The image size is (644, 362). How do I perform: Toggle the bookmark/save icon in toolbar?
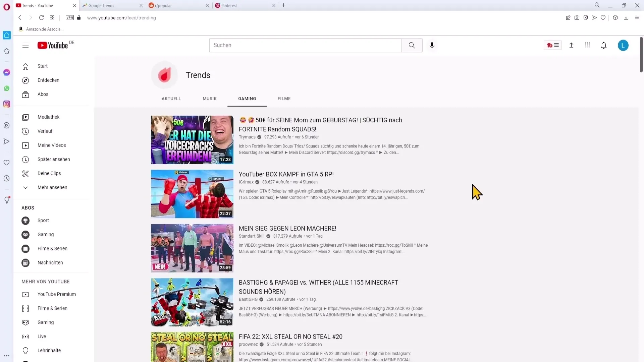click(603, 18)
